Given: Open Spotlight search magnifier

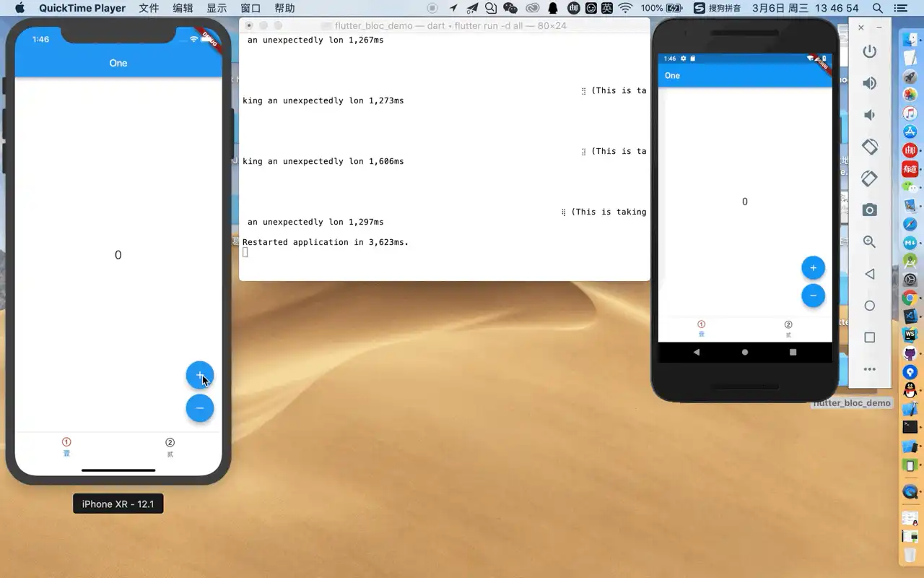Looking at the screenshot, I should (x=877, y=8).
